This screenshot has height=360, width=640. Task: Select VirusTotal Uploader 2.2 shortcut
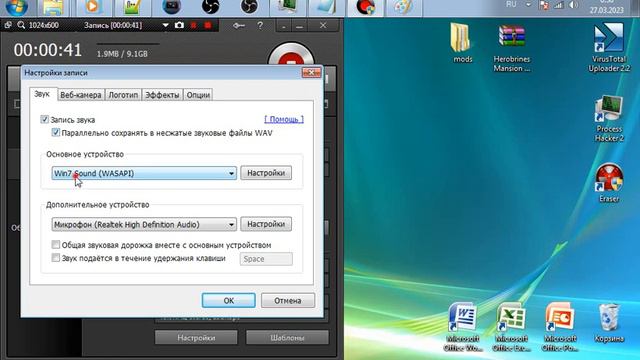(609, 48)
